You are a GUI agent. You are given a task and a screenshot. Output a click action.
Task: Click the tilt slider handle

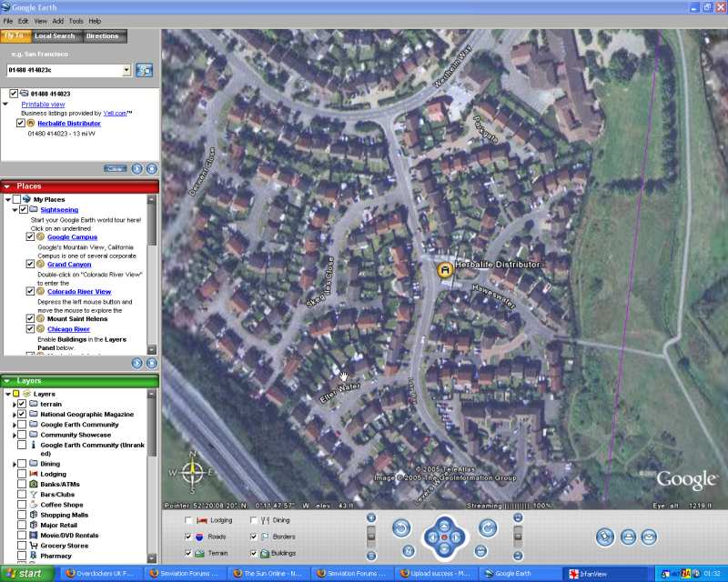[518, 536]
